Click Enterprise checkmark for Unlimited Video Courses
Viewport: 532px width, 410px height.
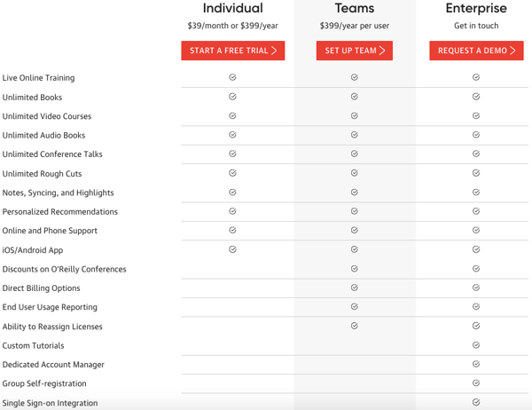tap(476, 116)
